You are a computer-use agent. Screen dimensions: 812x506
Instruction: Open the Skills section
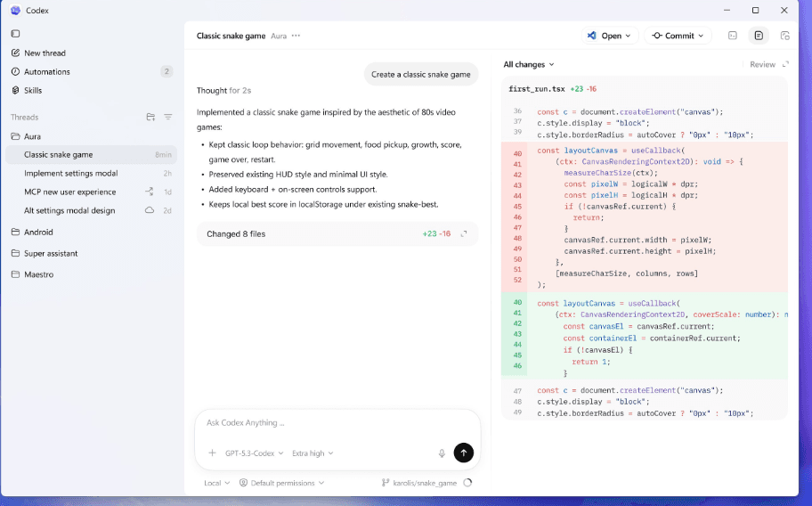click(x=27, y=90)
